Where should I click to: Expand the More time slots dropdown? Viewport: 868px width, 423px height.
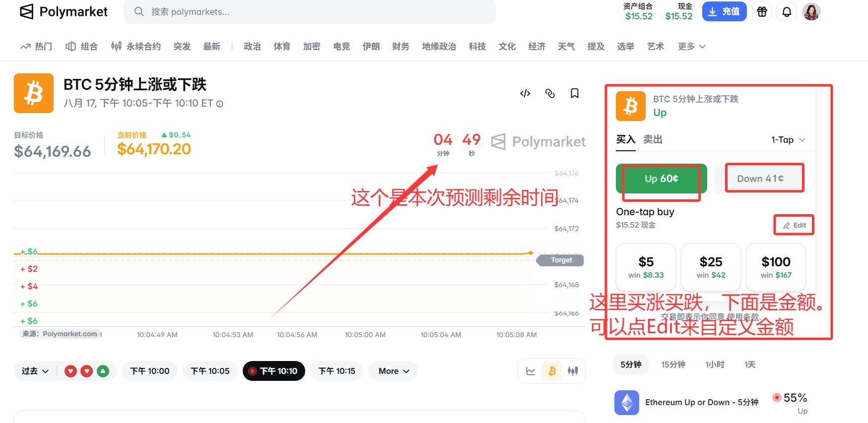(393, 371)
